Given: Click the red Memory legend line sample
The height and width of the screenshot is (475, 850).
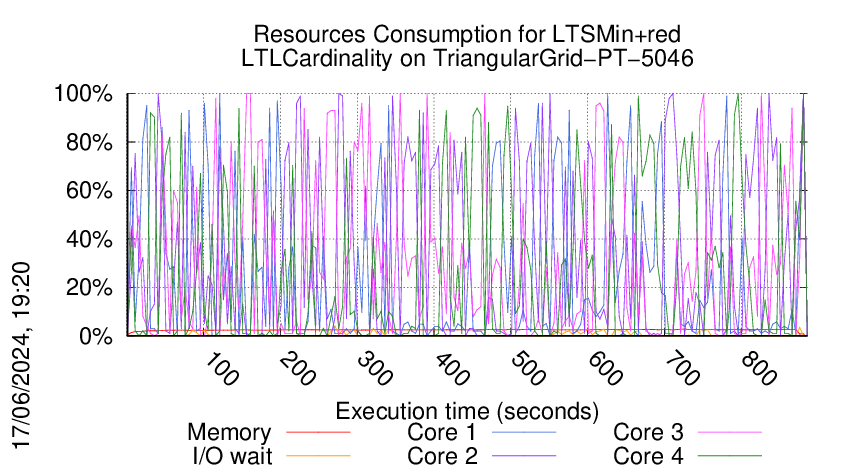Looking at the screenshot, I should (318, 432).
